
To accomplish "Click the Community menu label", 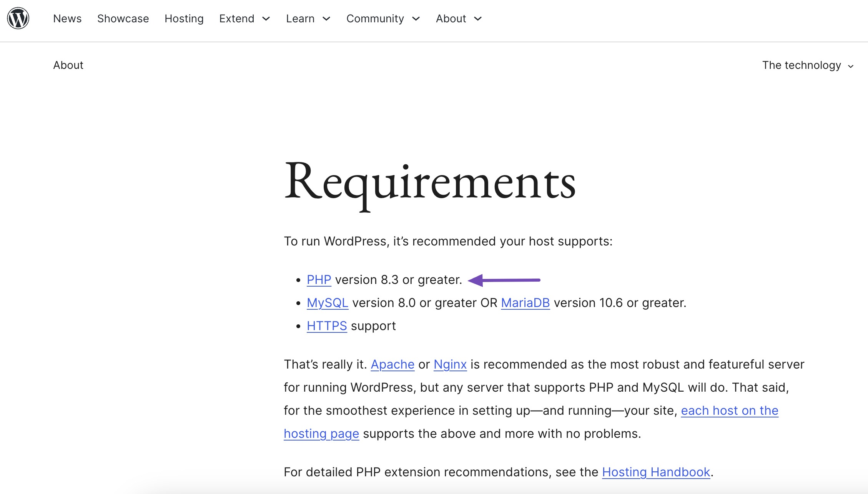I will [375, 18].
